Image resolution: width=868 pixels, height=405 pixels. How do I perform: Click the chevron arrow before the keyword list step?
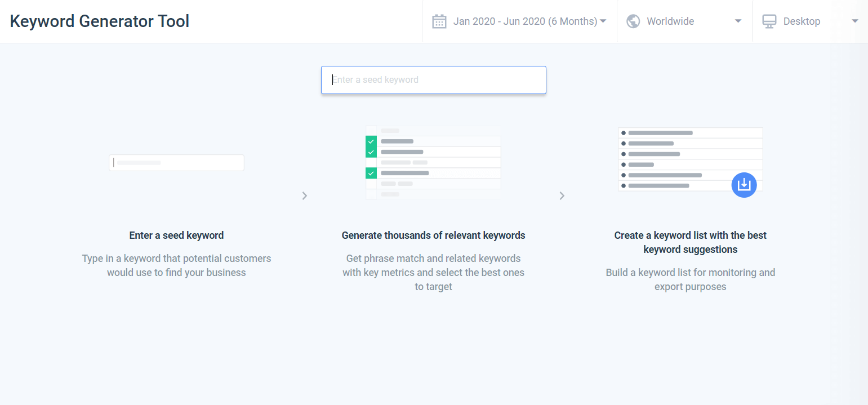click(562, 195)
